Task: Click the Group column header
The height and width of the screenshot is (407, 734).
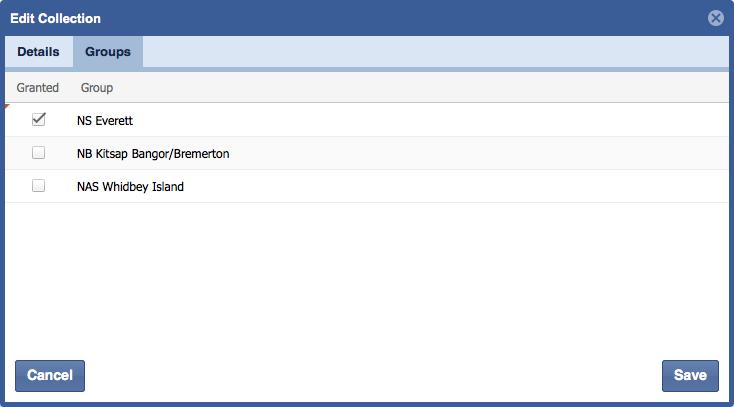Action: pyautogui.click(x=97, y=88)
